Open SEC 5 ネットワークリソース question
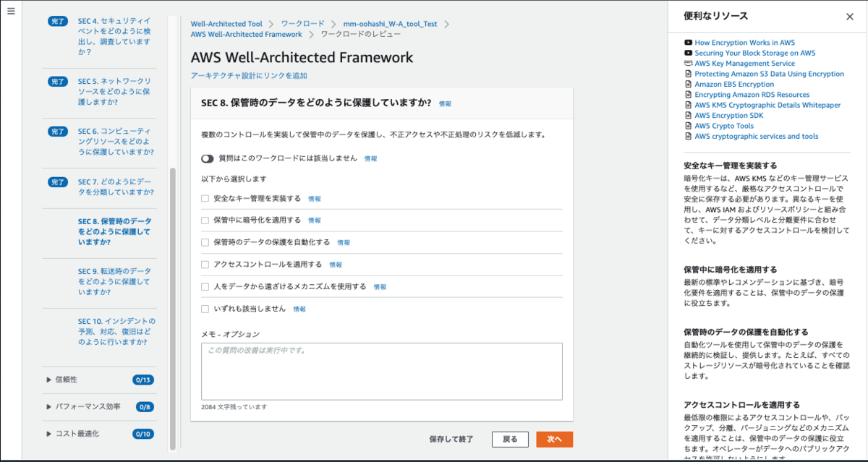This screenshot has width=868, height=462. [x=116, y=92]
